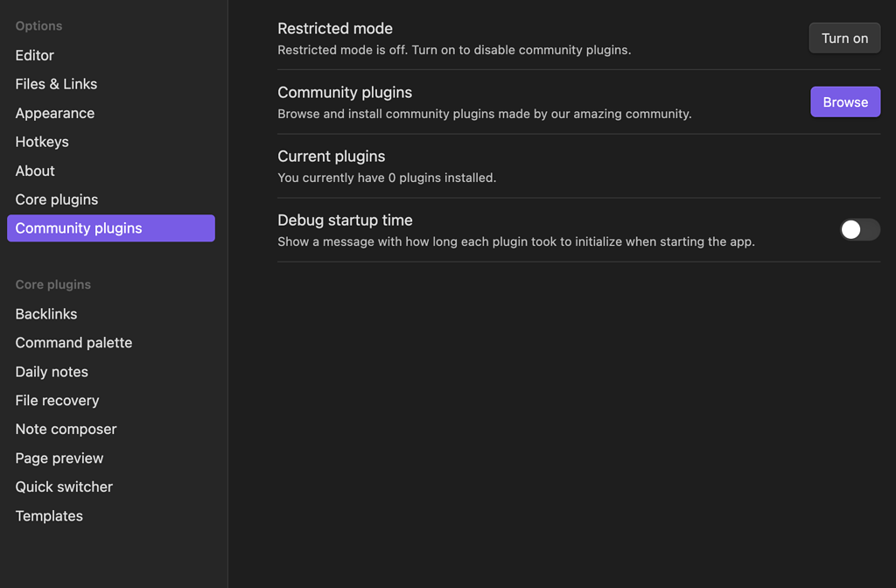
Task: Open Command palette plugin settings
Action: tap(111, 343)
